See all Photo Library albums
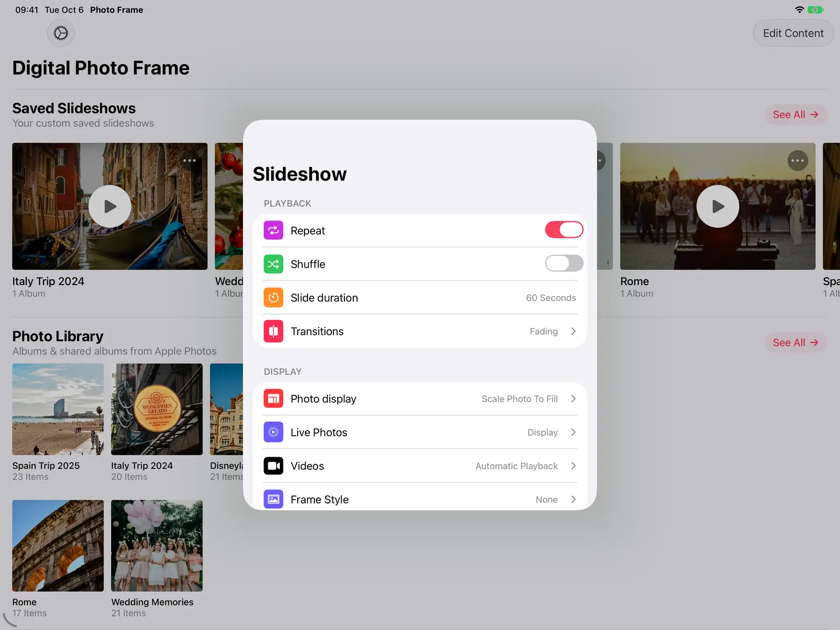 795,342
